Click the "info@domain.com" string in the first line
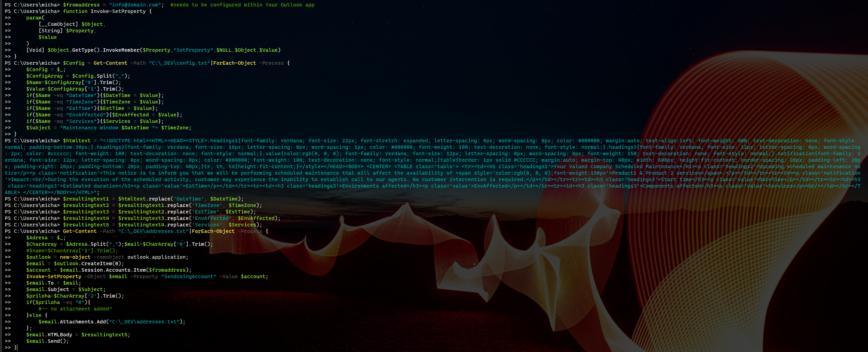This screenshot has height=352, width=868. pos(135,5)
